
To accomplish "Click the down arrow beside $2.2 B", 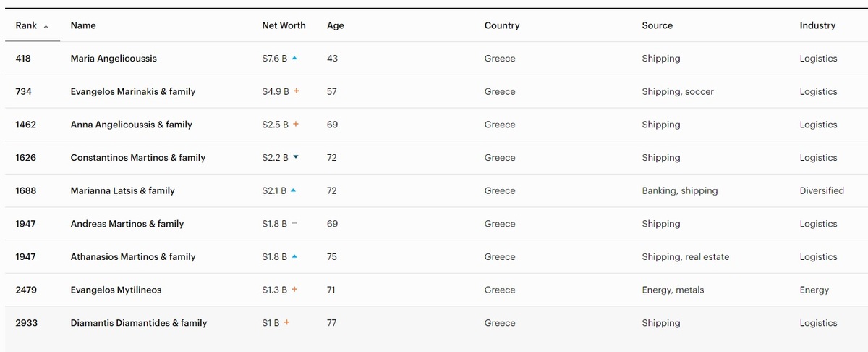I will click(x=296, y=157).
